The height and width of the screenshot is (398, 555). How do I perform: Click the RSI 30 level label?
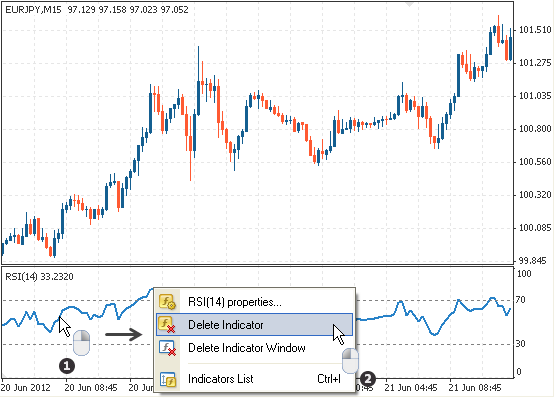click(x=521, y=343)
